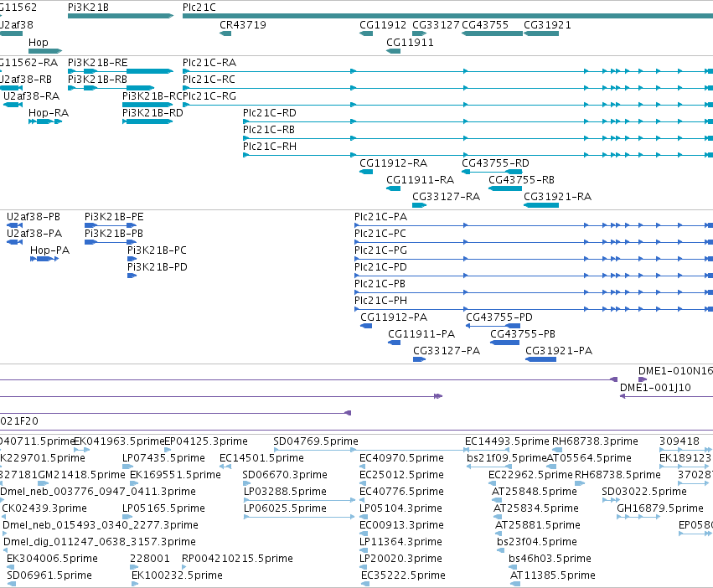Select the CG11912-RA transcript label

click(393, 162)
